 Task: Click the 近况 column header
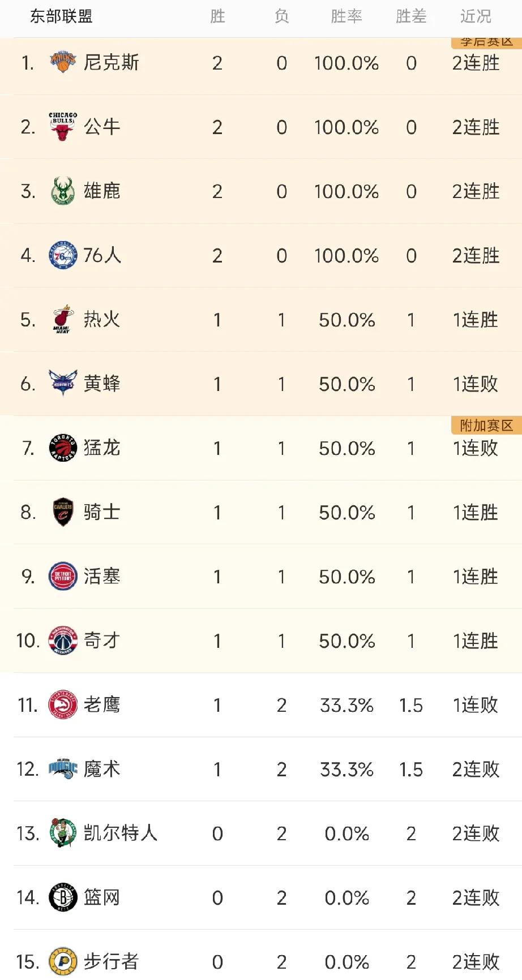coord(476,16)
